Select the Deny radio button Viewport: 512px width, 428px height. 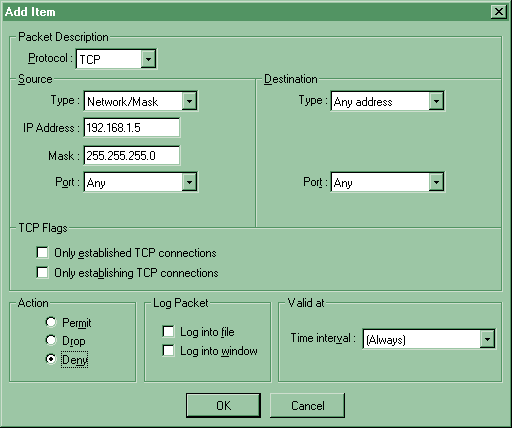(x=51, y=359)
